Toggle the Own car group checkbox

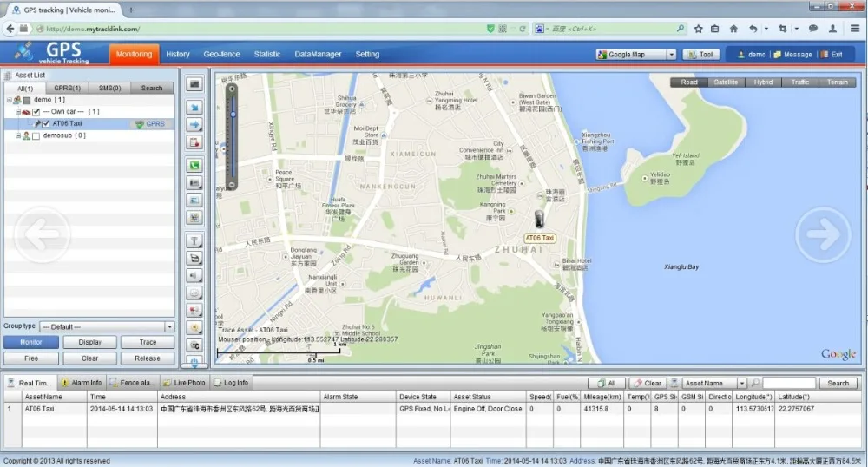pyautogui.click(x=36, y=112)
